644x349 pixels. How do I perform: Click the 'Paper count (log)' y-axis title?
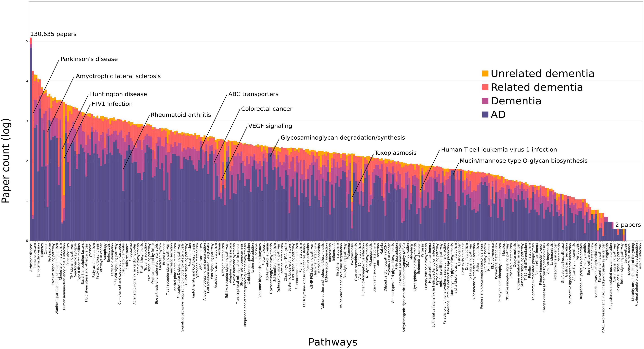click(x=6, y=161)
